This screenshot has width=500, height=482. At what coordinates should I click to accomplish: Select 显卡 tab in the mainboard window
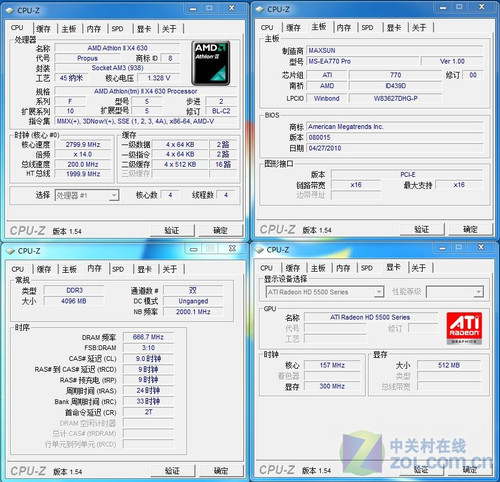tap(394, 27)
